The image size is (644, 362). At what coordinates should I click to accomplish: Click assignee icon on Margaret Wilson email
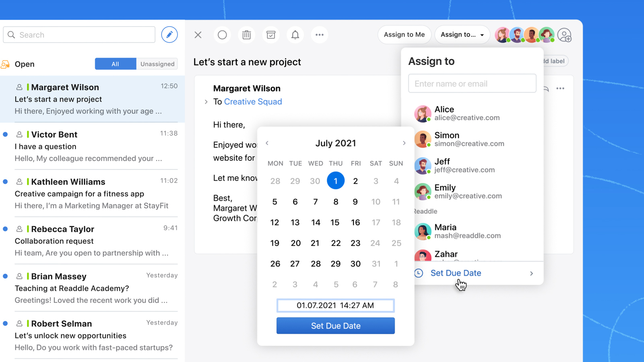pos(19,87)
